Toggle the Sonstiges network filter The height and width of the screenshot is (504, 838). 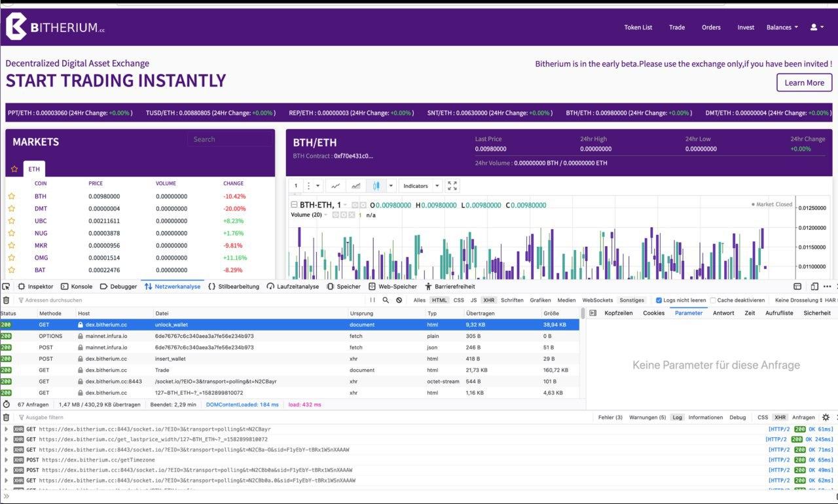(x=632, y=300)
